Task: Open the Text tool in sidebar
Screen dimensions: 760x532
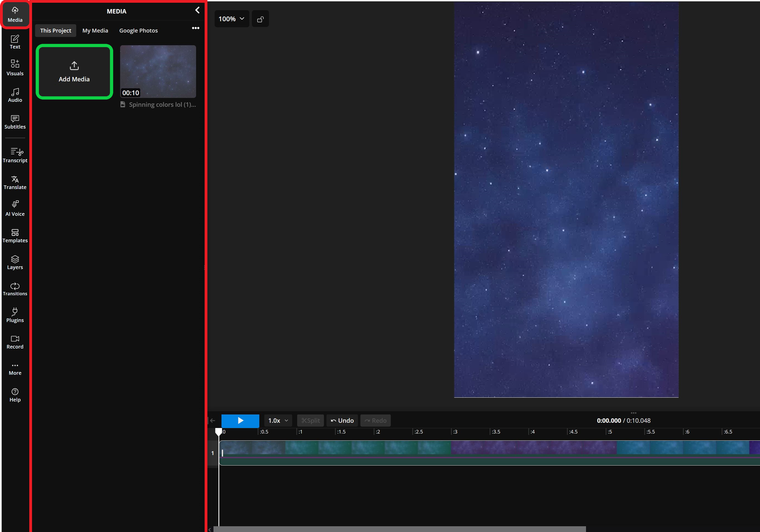Action: (x=15, y=42)
